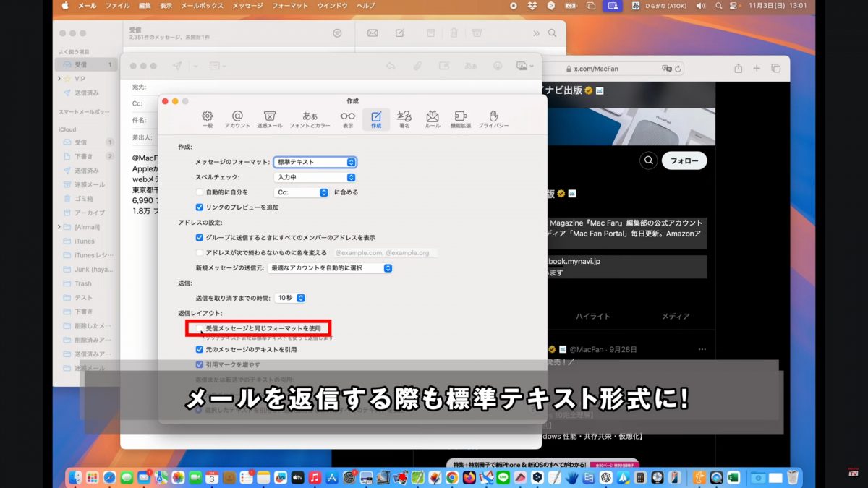
Task: Click the emoji smiley icon in compose toolbar
Action: pos(498,66)
